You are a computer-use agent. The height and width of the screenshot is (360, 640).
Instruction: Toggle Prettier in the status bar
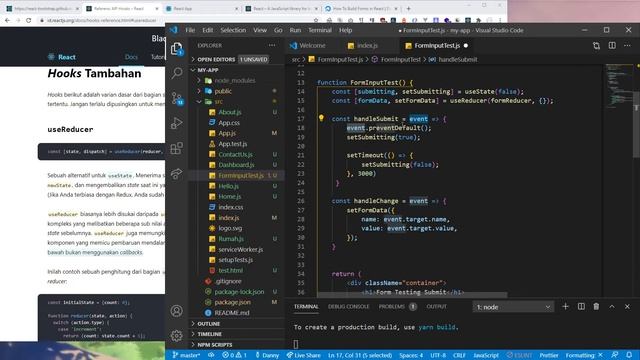549,355
